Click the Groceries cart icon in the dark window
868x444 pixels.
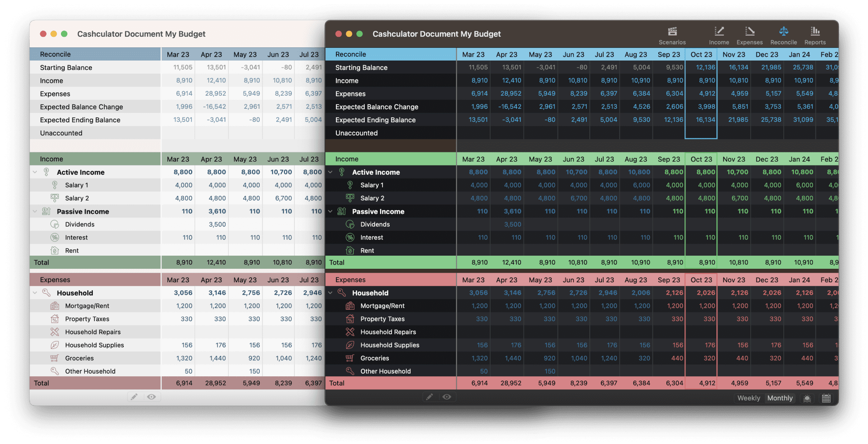coord(350,358)
